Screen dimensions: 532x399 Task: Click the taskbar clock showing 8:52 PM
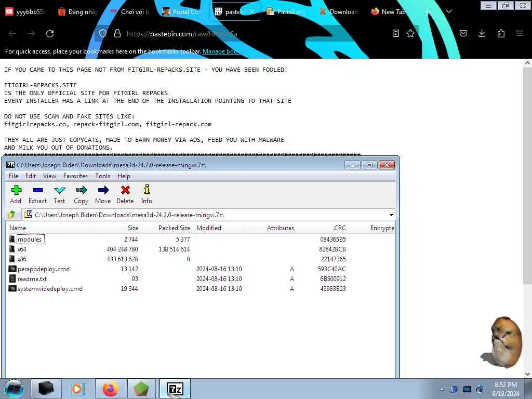tap(506, 389)
